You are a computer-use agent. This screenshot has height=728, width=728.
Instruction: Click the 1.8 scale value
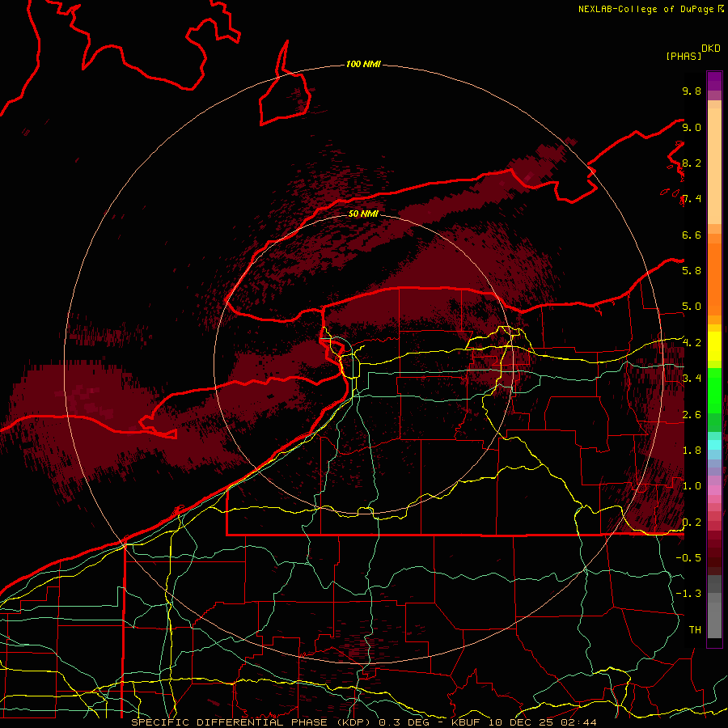pyautogui.click(x=692, y=450)
